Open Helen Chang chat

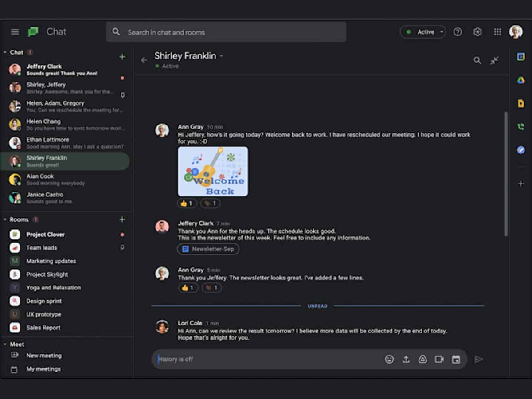tap(66, 125)
